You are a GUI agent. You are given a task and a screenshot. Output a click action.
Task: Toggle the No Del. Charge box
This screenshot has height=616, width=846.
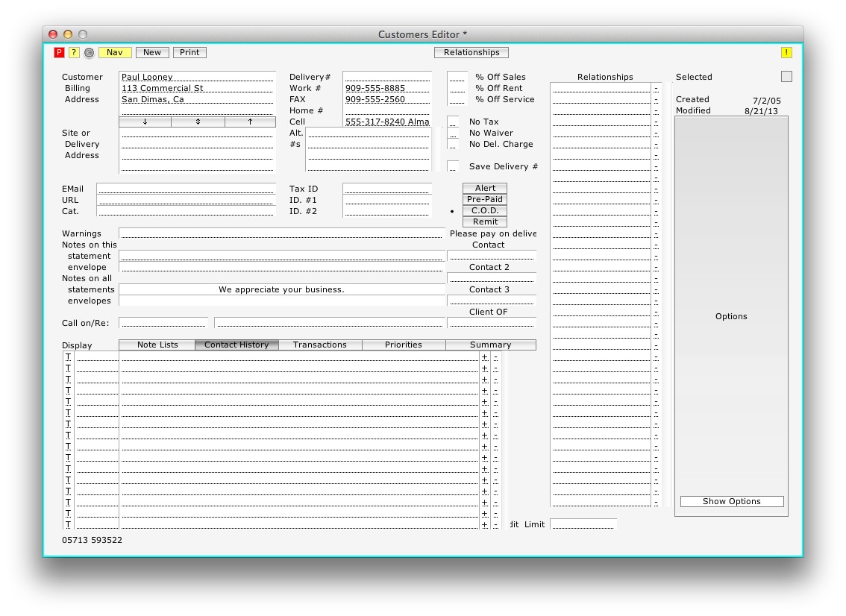point(454,144)
